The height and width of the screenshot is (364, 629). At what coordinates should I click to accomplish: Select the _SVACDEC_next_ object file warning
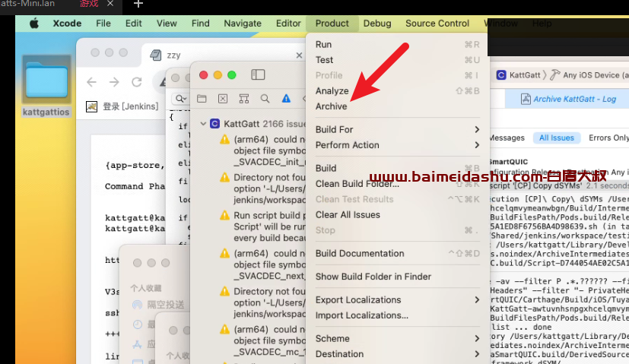[x=262, y=264]
